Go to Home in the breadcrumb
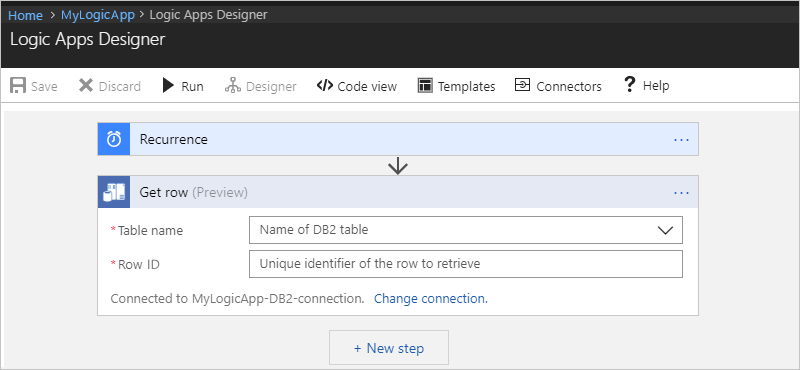This screenshot has width=800, height=370. click(x=25, y=15)
